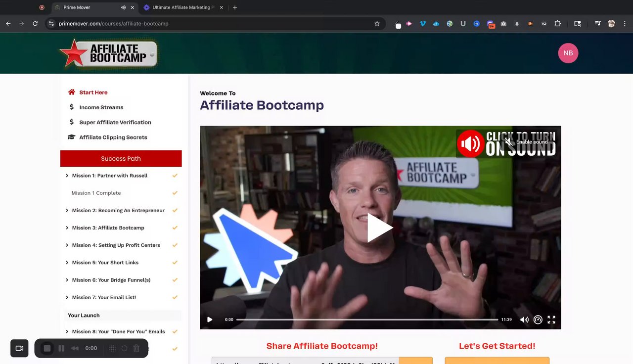Click the checkmark next to Mission 5: Your Short Links
This screenshot has width=633, height=364.
coord(175,262)
